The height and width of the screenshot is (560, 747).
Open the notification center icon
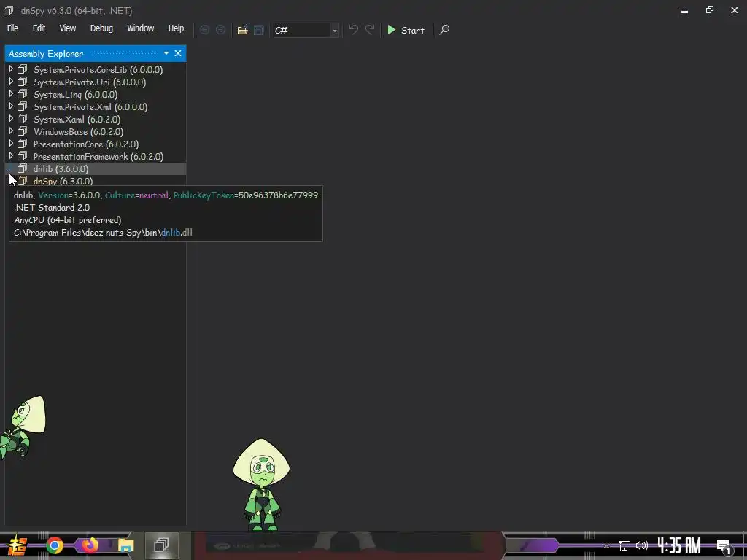tap(724, 547)
